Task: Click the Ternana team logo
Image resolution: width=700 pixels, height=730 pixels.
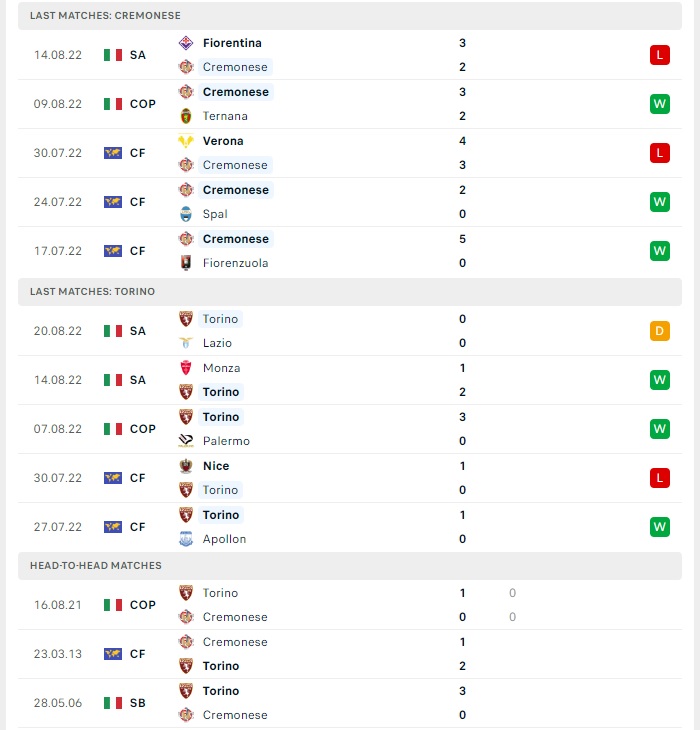Action: click(186, 116)
